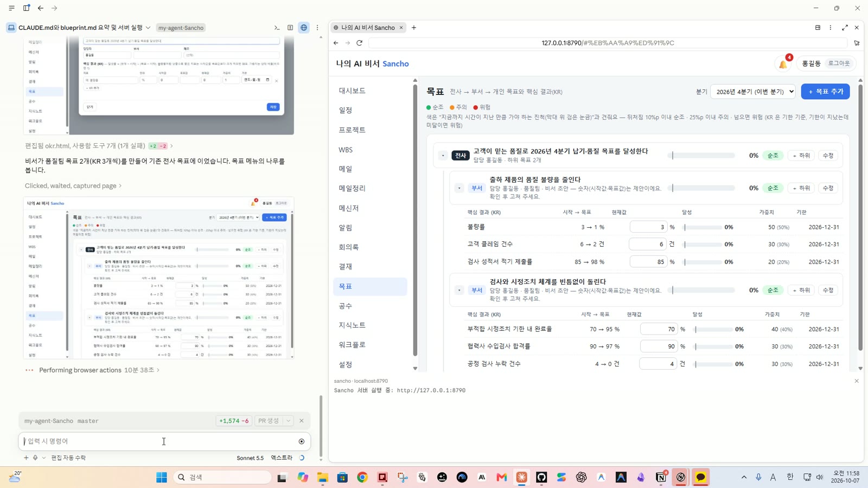Toggle the globe browser preview icon

pos(304,28)
